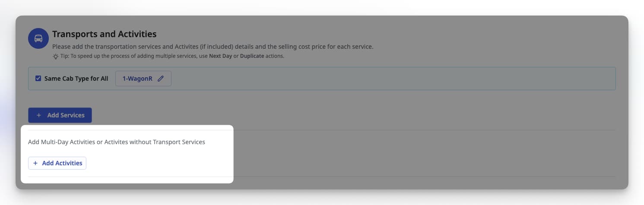
Task: Click the lightbulb tip icon
Action: (x=55, y=56)
